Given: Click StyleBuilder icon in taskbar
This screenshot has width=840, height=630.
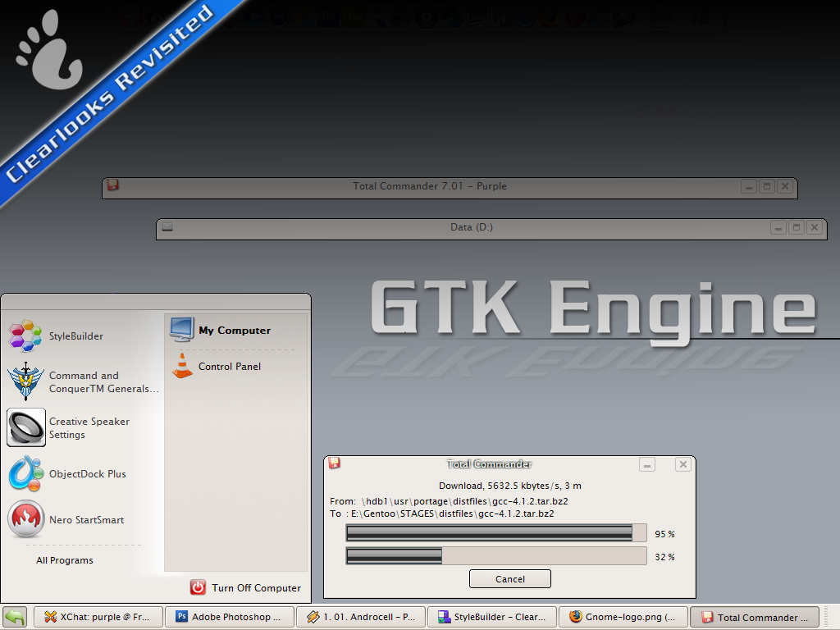Looking at the screenshot, I should 444,617.
